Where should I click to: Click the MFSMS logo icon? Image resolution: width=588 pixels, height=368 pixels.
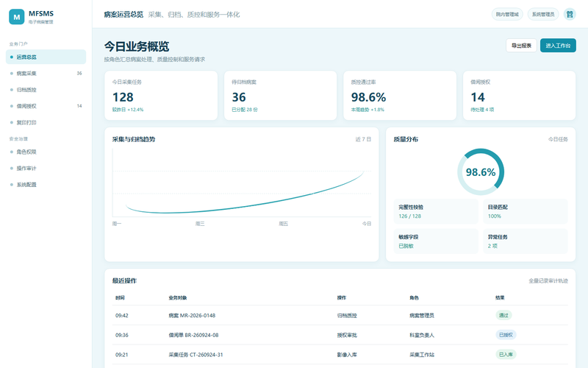(x=16, y=17)
